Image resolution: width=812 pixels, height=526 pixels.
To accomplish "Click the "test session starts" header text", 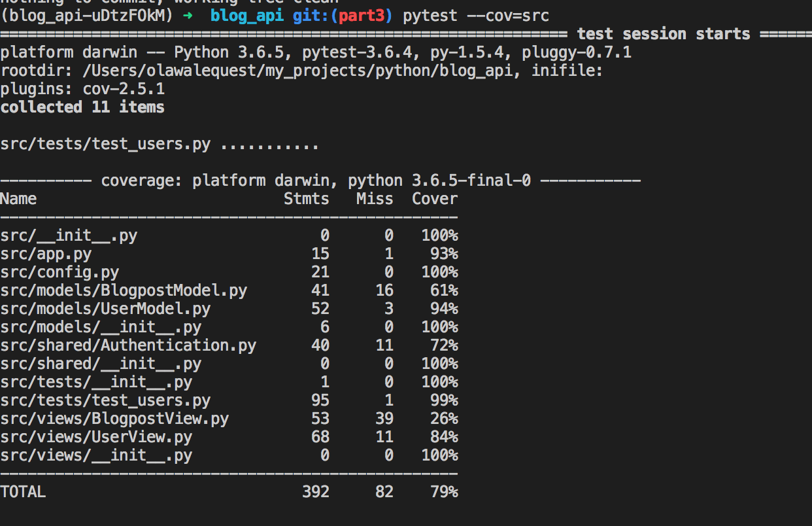I will (664, 34).
